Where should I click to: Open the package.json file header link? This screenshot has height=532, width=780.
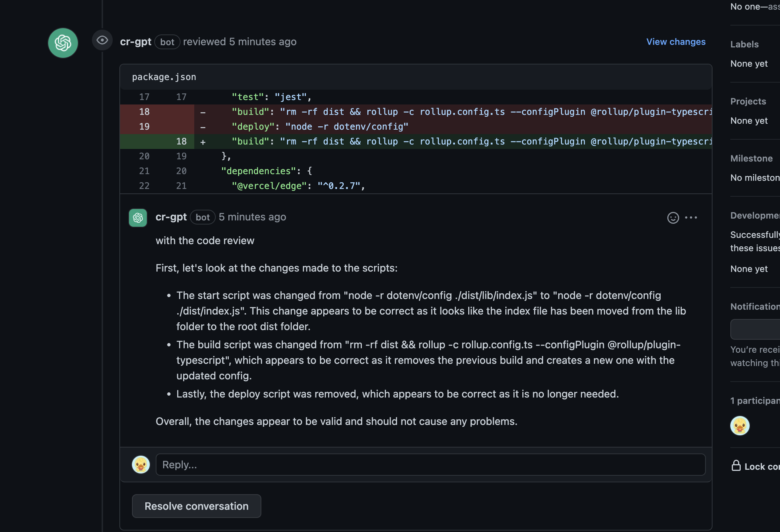(x=164, y=77)
